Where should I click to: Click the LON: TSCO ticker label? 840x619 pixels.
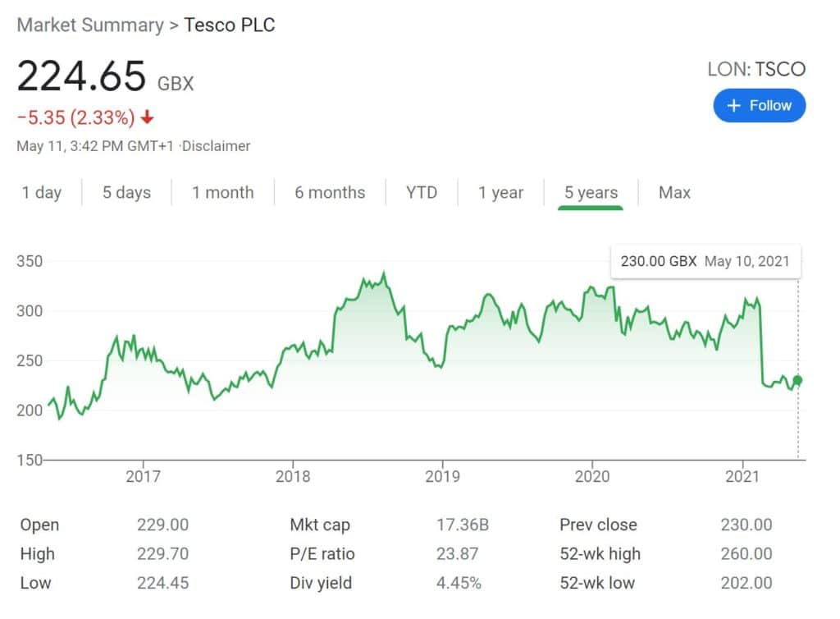756,69
